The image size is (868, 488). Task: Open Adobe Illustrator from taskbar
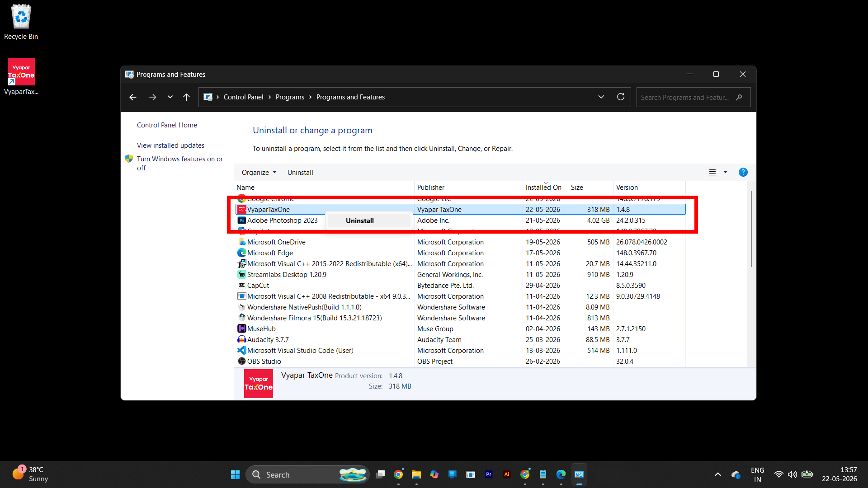pos(507,474)
